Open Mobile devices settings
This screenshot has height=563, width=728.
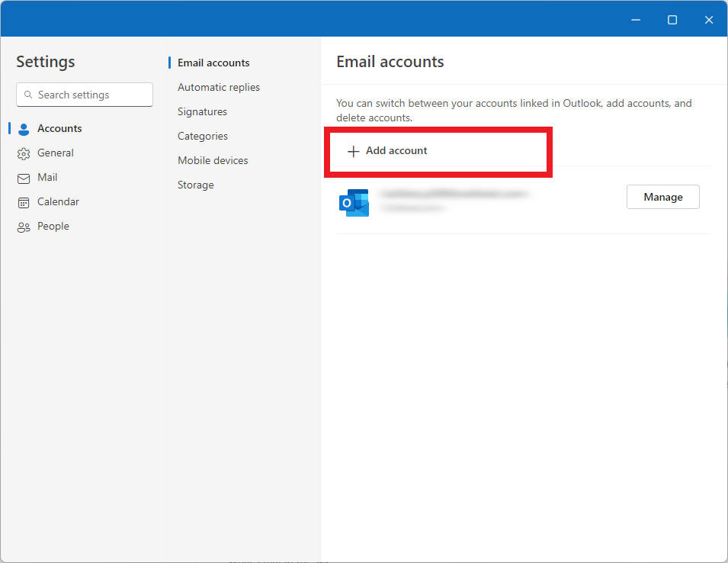point(213,160)
